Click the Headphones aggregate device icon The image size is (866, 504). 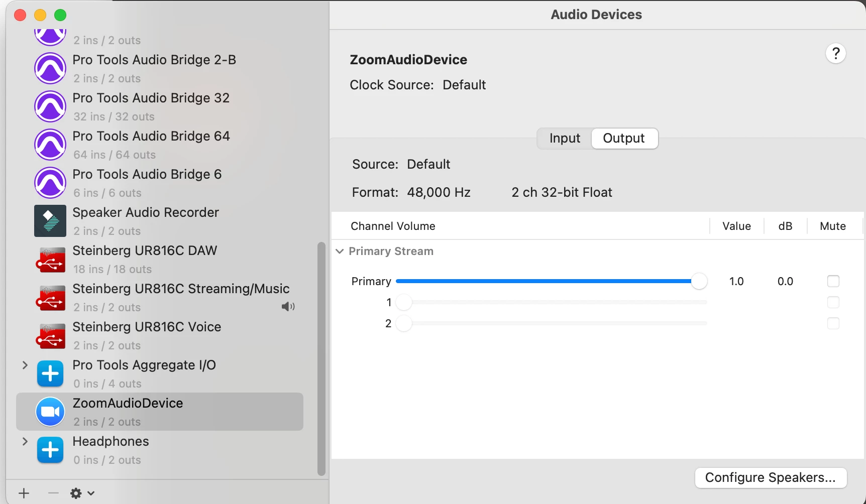click(50, 450)
